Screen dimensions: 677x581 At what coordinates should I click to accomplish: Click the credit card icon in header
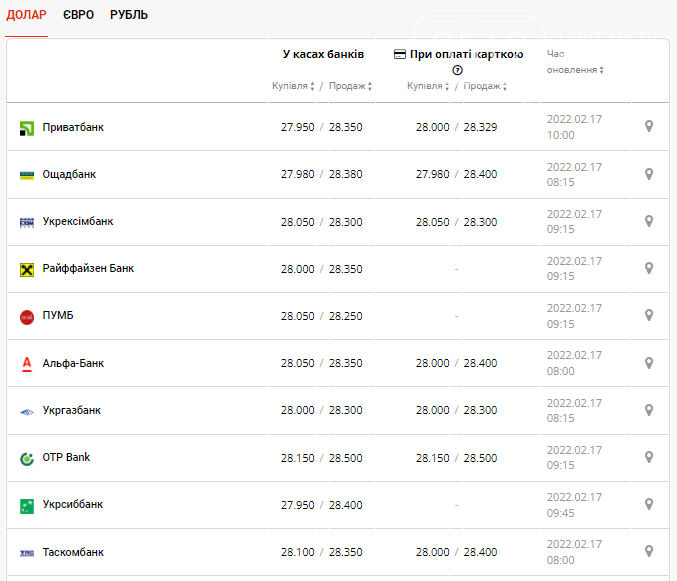[400, 54]
